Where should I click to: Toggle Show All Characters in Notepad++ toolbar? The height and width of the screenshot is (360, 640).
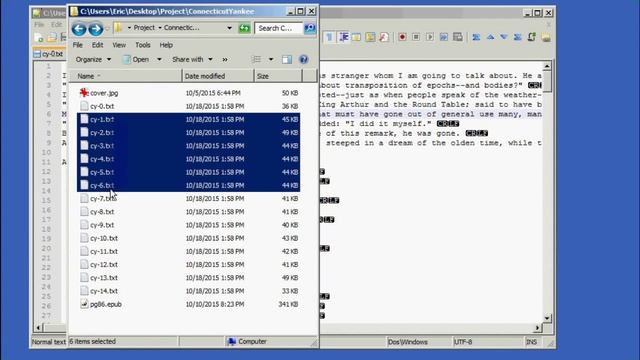tap(329, 37)
